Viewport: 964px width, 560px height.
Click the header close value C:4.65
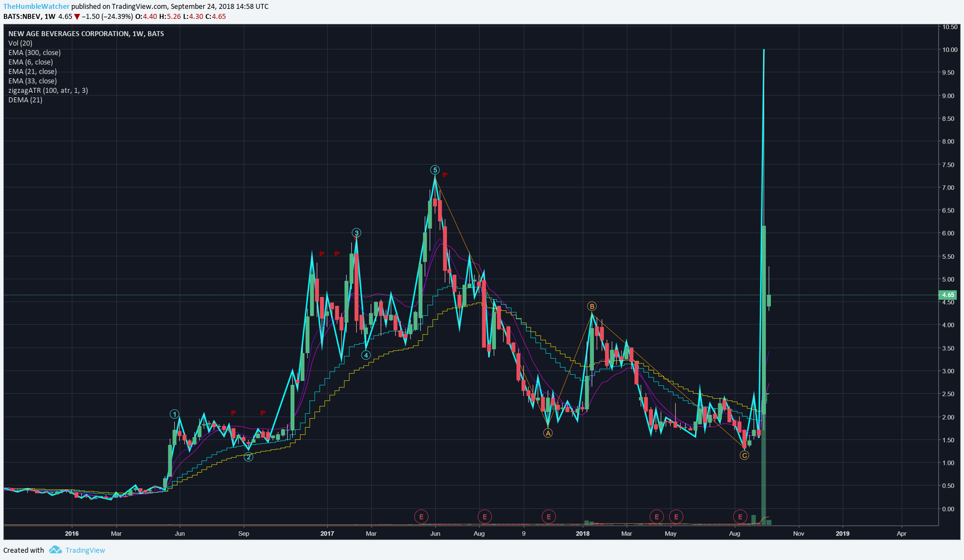click(215, 17)
